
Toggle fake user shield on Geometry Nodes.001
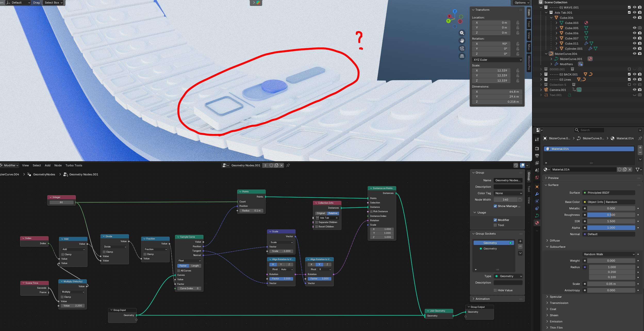[271, 165]
